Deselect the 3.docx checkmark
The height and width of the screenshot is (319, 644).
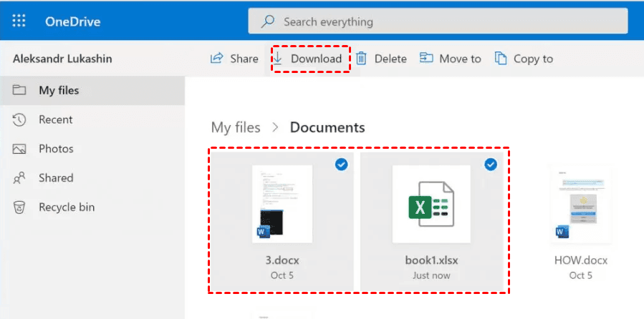[342, 165]
